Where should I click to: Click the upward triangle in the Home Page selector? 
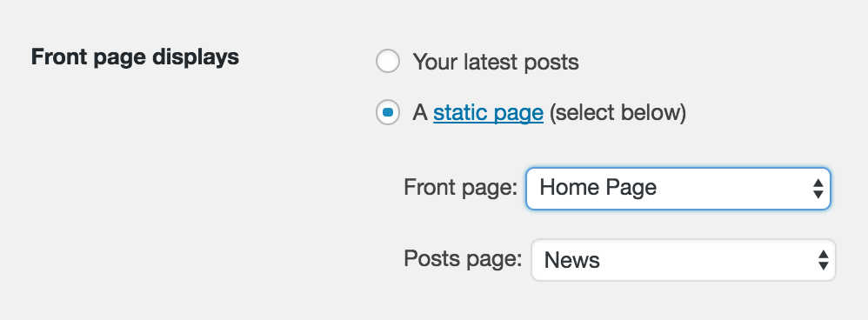pyautogui.click(x=818, y=183)
